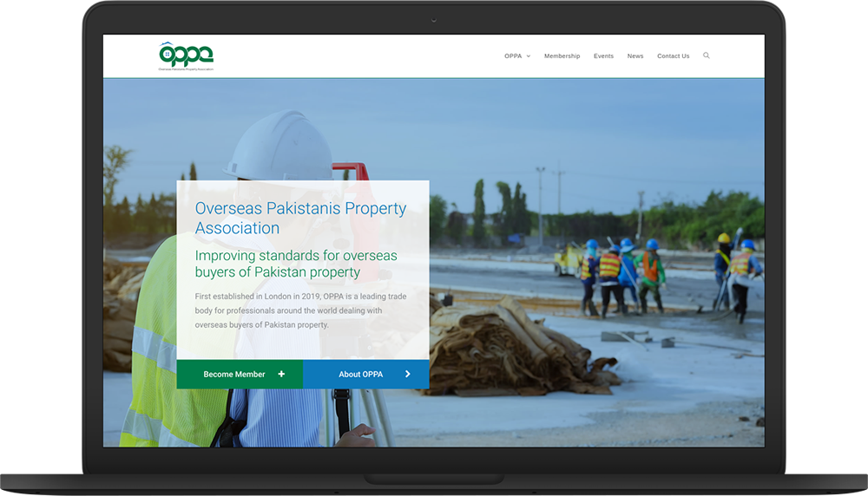The height and width of the screenshot is (496, 868).
Task: Open the News menu item
Action: (635, 55)
